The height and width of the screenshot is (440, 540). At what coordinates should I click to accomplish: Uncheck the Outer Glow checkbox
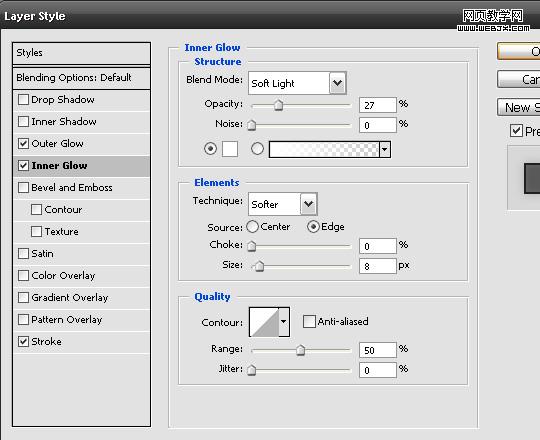tap(23, 144)
